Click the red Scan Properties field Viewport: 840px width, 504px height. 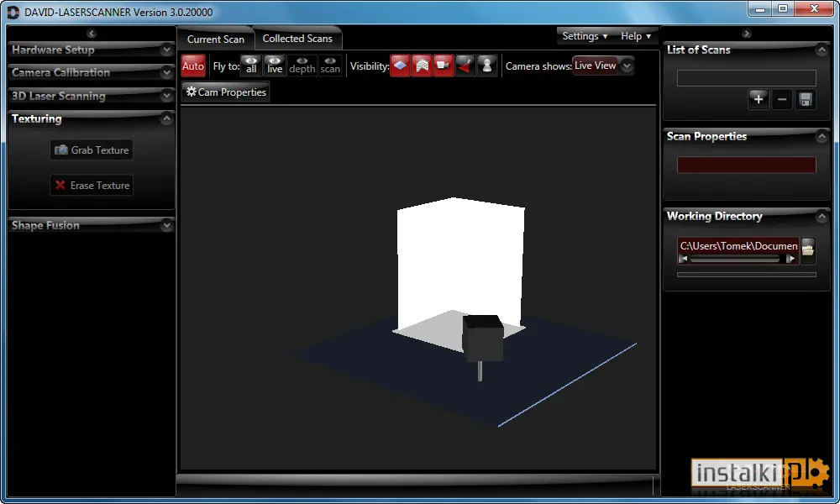coord(746,165)
